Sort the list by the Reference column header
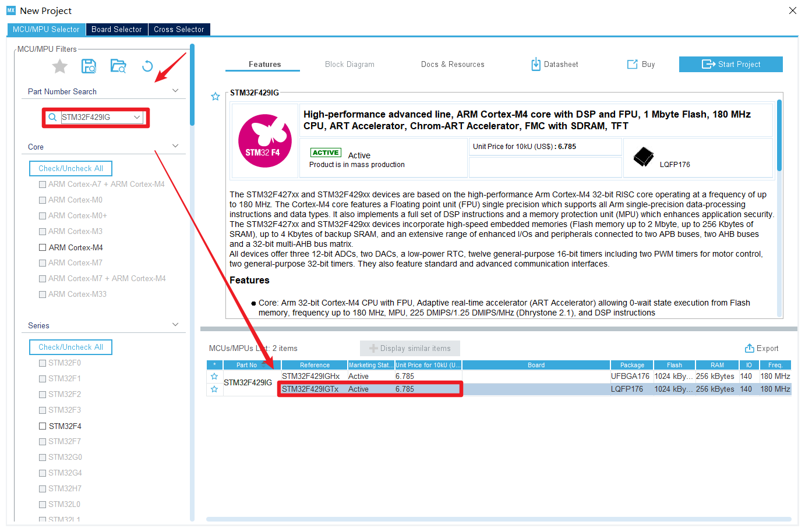 coord(315,365)
